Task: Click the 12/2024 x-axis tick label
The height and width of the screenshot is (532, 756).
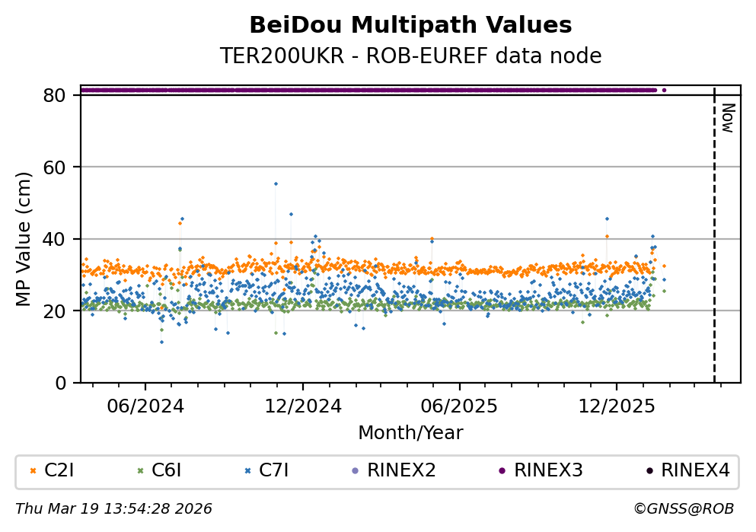Action: point(302,406)
